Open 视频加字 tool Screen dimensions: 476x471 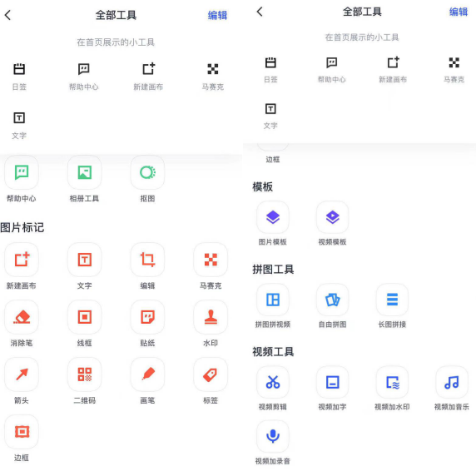pyautogui.click(x=332, y=382)
